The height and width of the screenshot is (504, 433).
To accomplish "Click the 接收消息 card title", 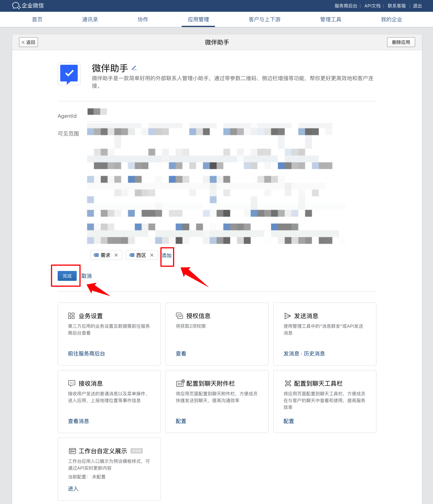I will 91,383.
